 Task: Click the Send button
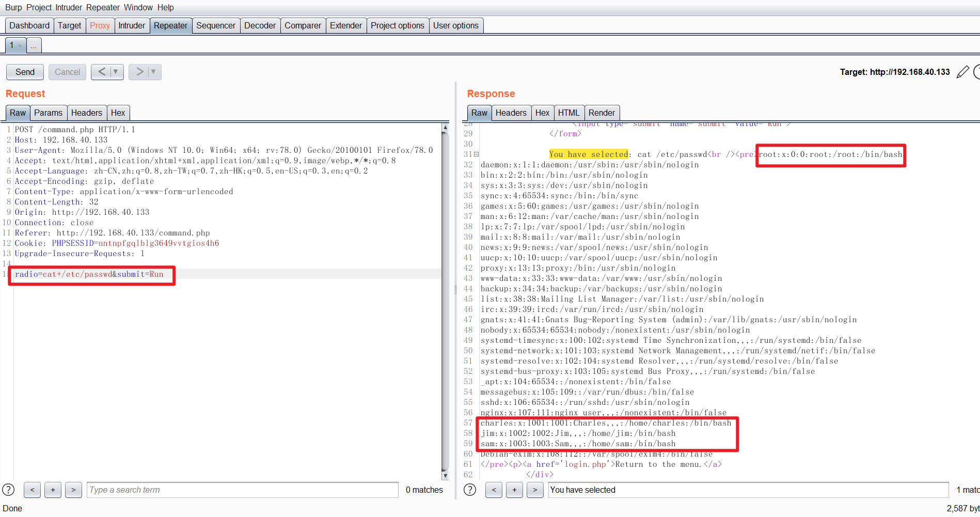coord(25,72)
